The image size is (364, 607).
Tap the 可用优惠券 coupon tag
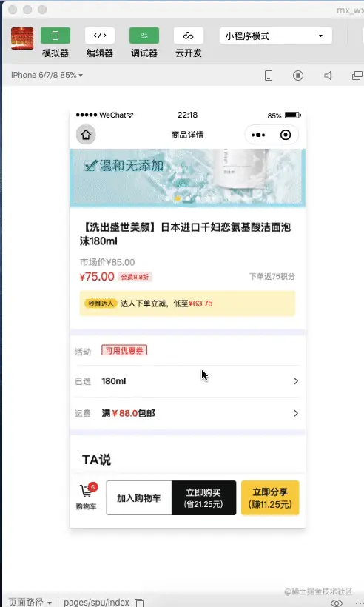[x=124, y=351]
